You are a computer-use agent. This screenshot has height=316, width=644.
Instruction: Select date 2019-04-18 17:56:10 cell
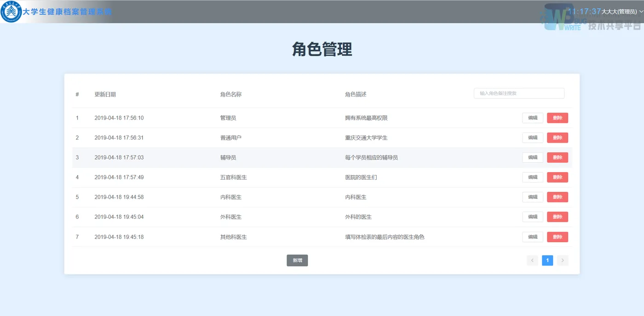click(119, 118)
